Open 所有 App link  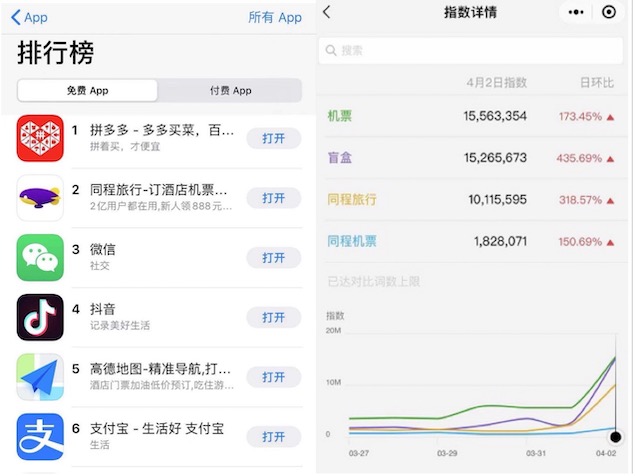tap(275, 17)
